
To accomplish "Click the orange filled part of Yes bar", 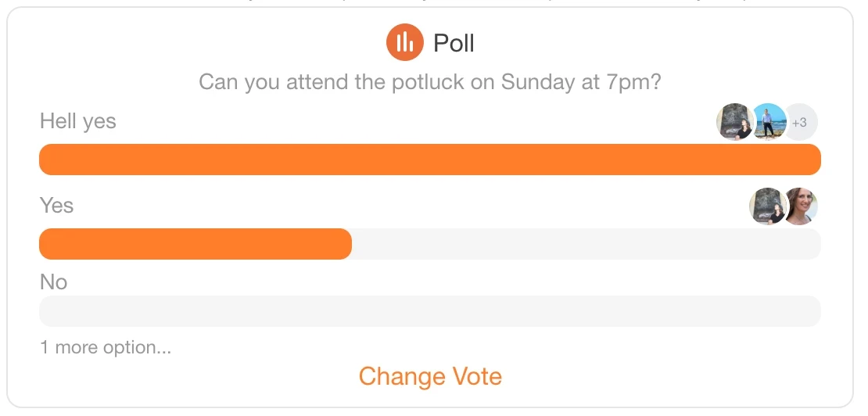I will point(195,243).
